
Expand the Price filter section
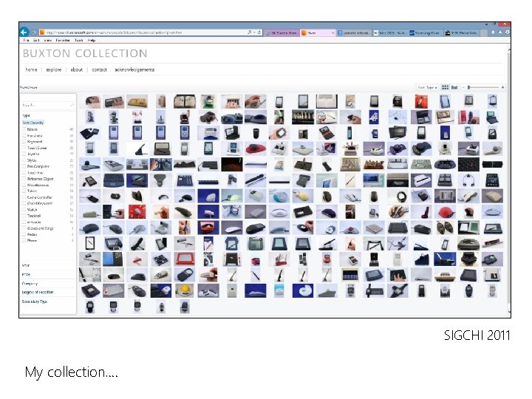tap(26, 274)
